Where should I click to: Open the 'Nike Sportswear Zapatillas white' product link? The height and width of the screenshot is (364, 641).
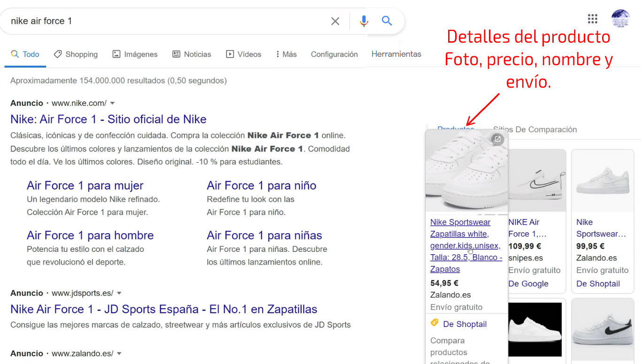click(466, 246)
